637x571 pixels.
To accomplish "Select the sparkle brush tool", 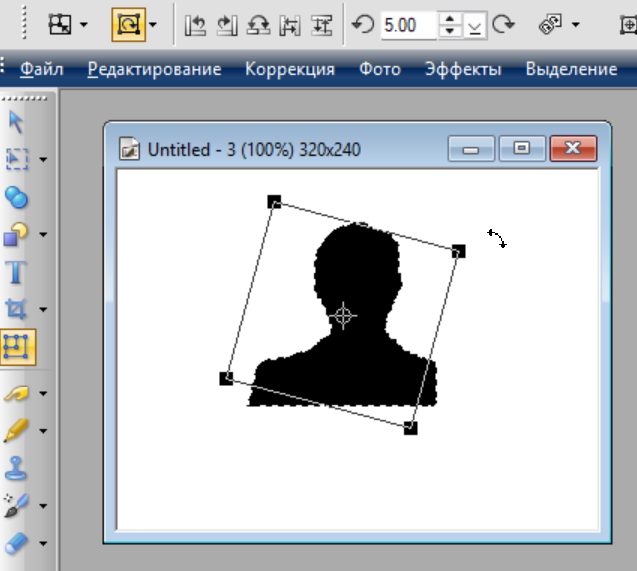I will pos(16,505).
